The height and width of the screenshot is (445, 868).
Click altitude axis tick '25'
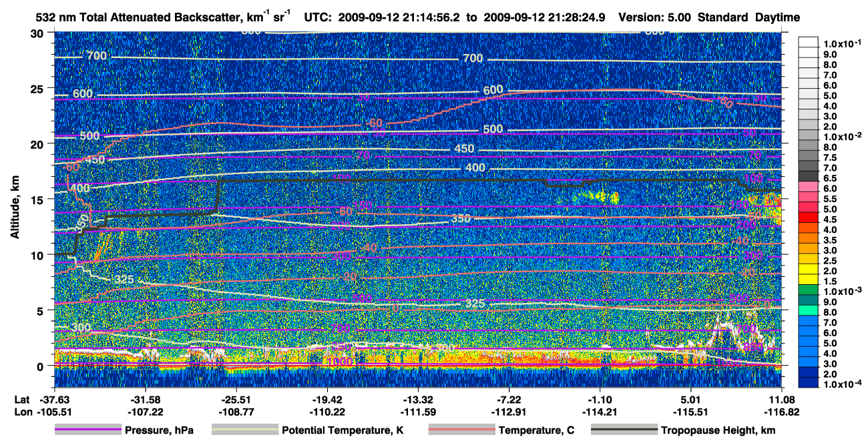click(x=39, y=88)
